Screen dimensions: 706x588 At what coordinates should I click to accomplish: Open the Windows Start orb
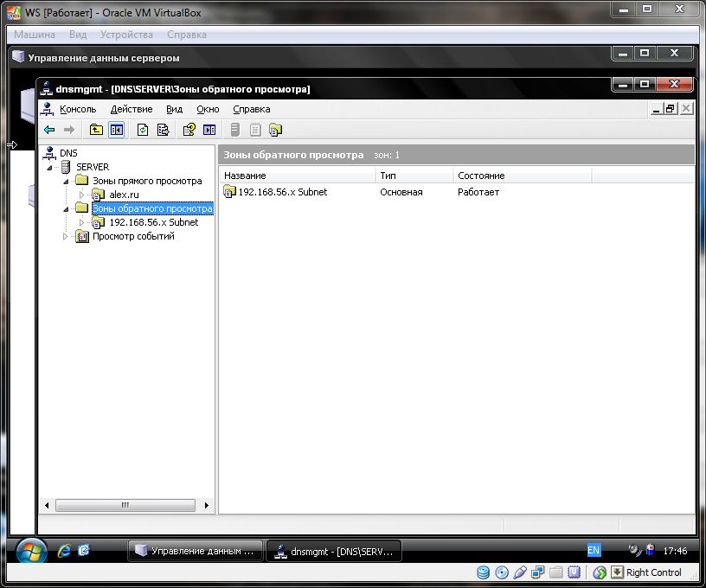(x=31, y=551)
